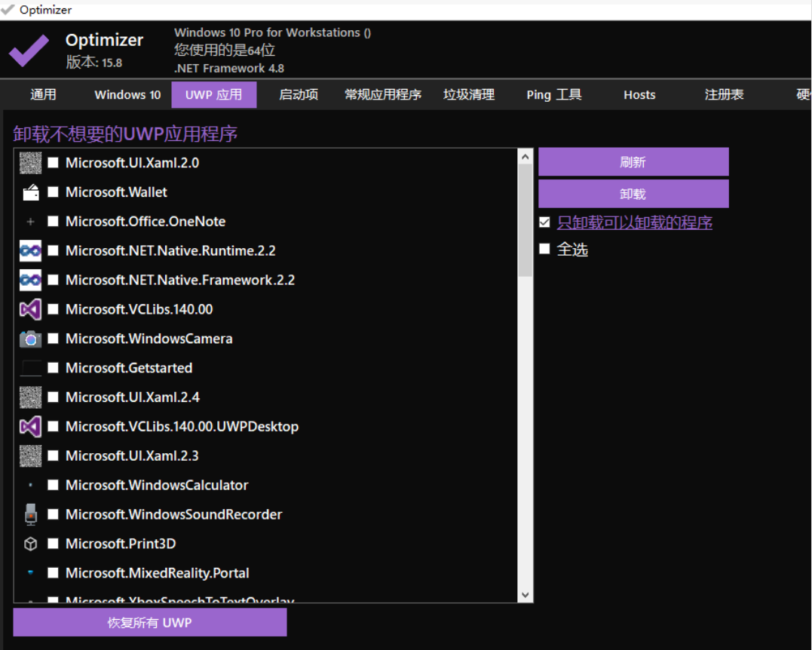The height and width of the screenshot is (650, 812).
Task: Check the Microsoft.MixedReality.Portal checkbox
Action: point(53,573)
